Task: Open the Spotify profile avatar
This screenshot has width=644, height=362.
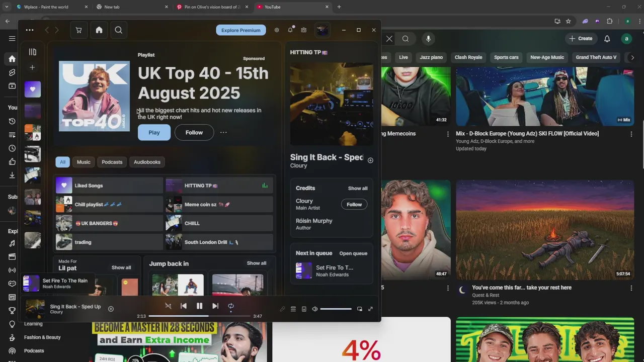Action: tap(322, 30)
